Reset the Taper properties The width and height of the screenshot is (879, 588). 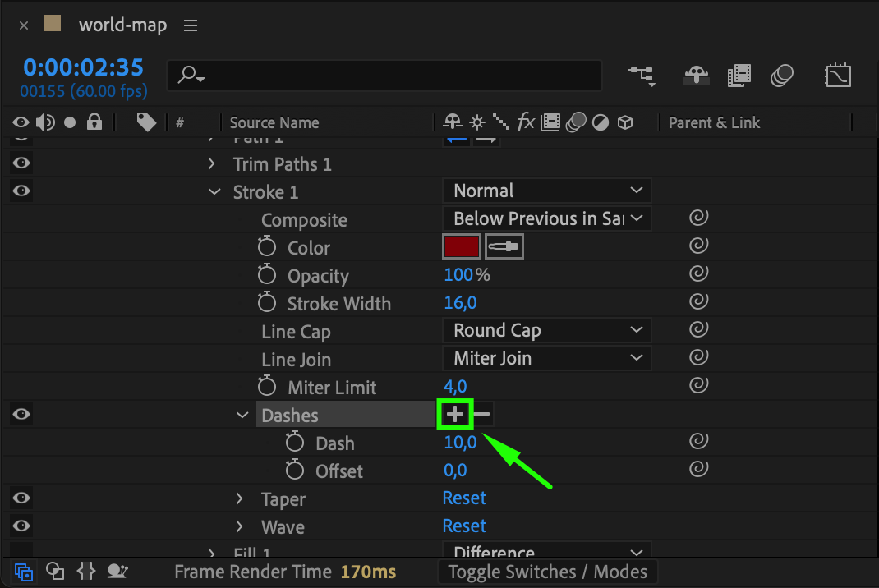tap(464, 498)
